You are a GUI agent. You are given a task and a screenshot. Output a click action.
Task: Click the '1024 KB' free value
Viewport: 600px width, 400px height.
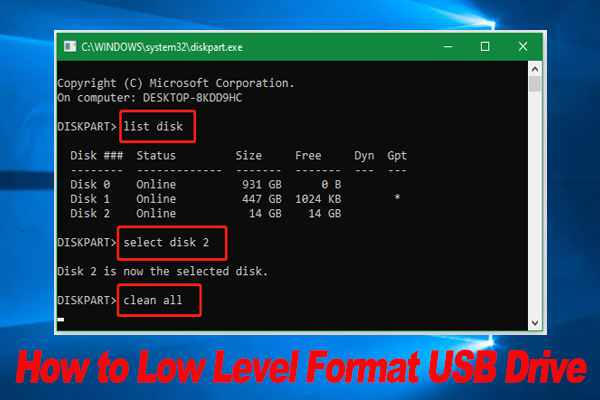[318, 199]
